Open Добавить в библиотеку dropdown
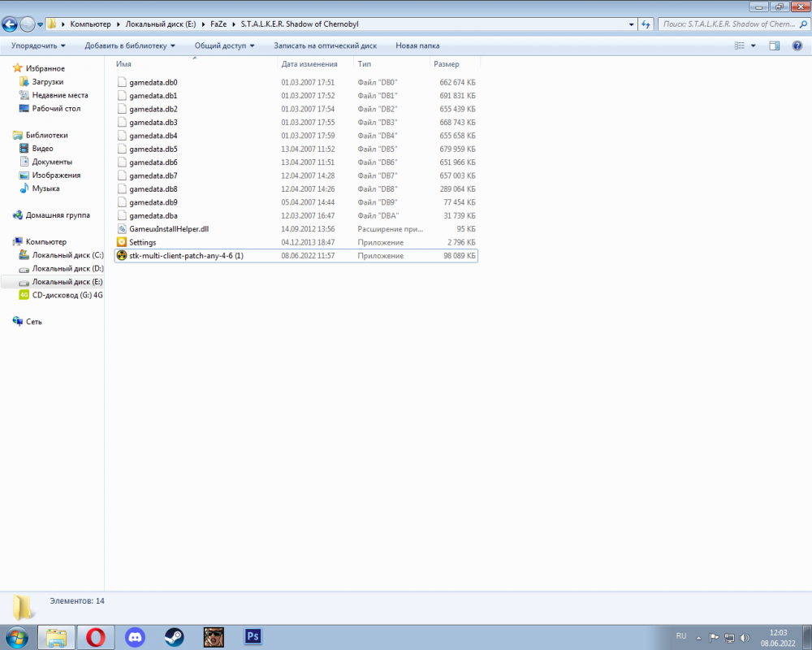The height and width of the screenshot is (650, 812). pyautogui.click(x=130, y=45)
